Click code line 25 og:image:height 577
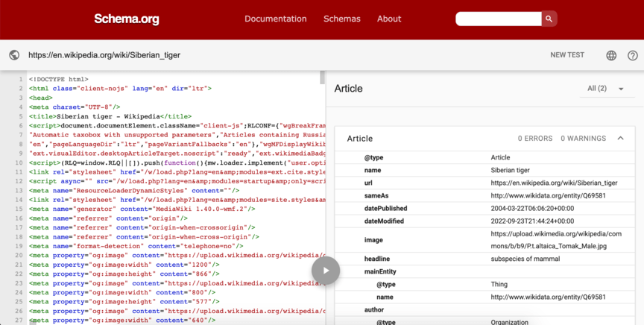The image size is (644, 325). (x=124, y=302)
